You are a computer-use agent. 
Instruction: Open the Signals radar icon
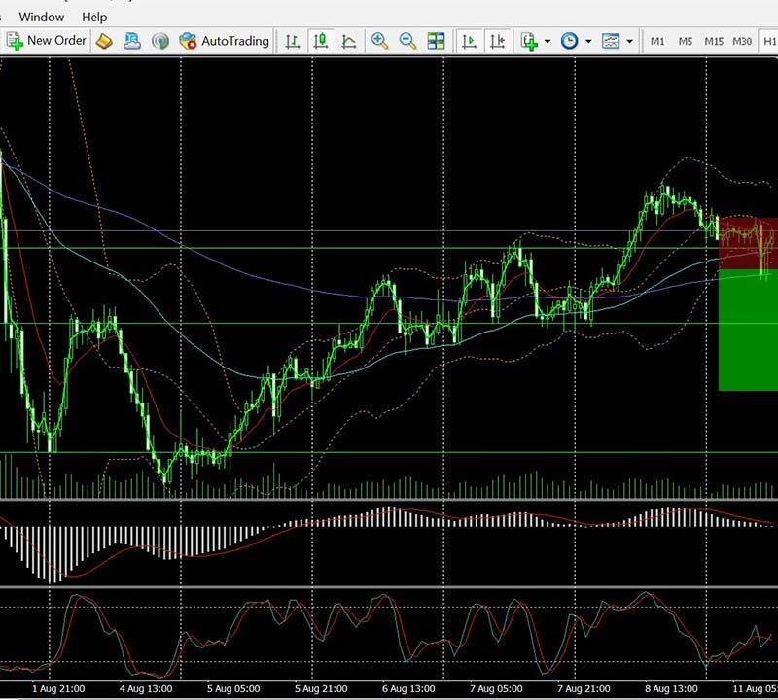[159, 41]
